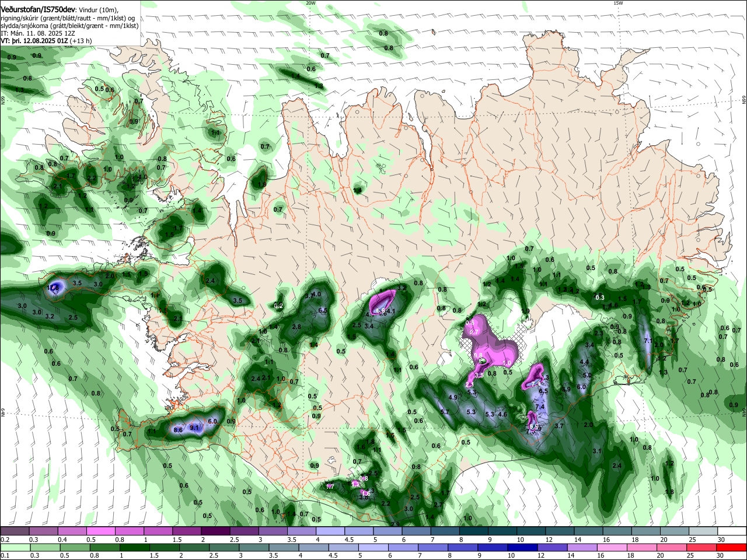The image size is (747, 560).
Task: Click the palest green 0.1–0.3 swatch in bottom legend row
Action: [x=15, y=547]
